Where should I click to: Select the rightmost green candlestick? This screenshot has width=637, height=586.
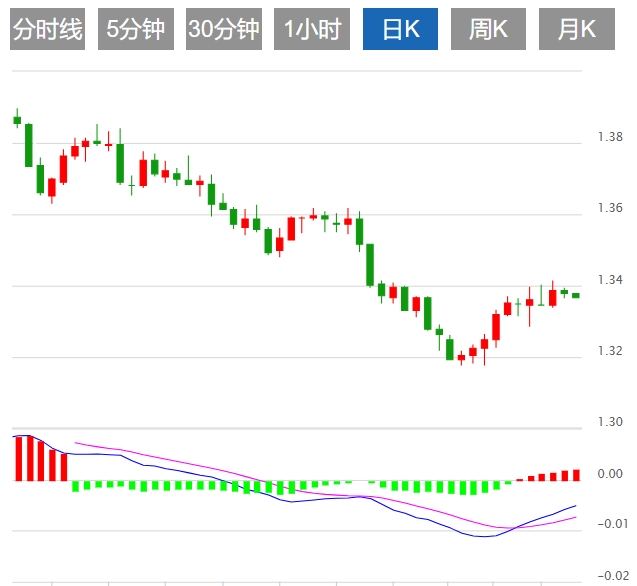[x=576, y=295]
